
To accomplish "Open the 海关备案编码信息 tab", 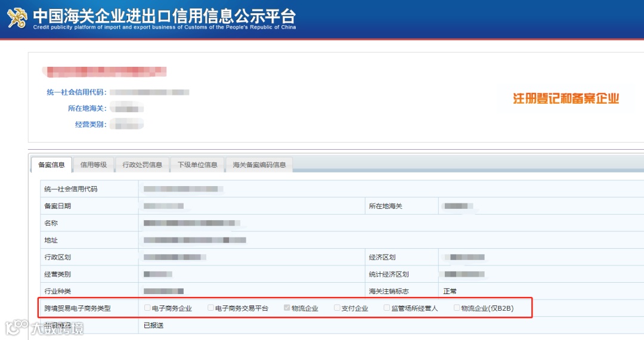I will click(x=259, y=165).
